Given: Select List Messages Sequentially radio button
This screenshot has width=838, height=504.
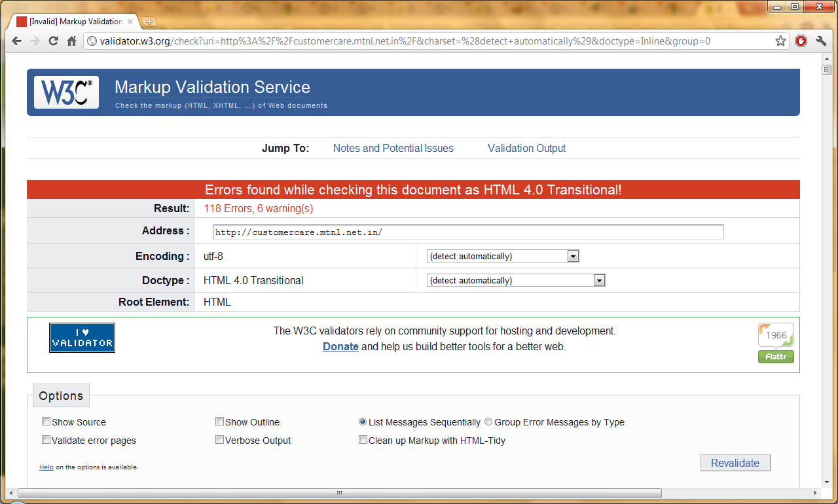Looking at the screenshot, I should [363, 422].
